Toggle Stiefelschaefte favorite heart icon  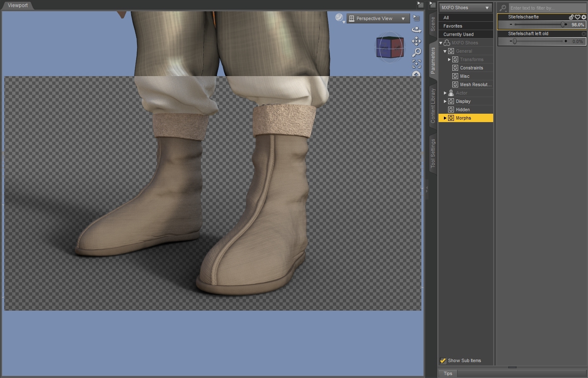click(x=578, y=17)
